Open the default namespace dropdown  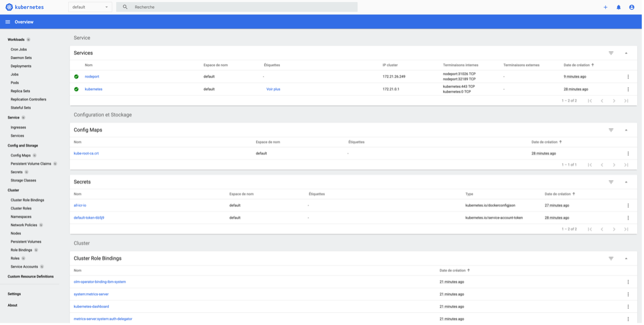click(x=90, y=7)
